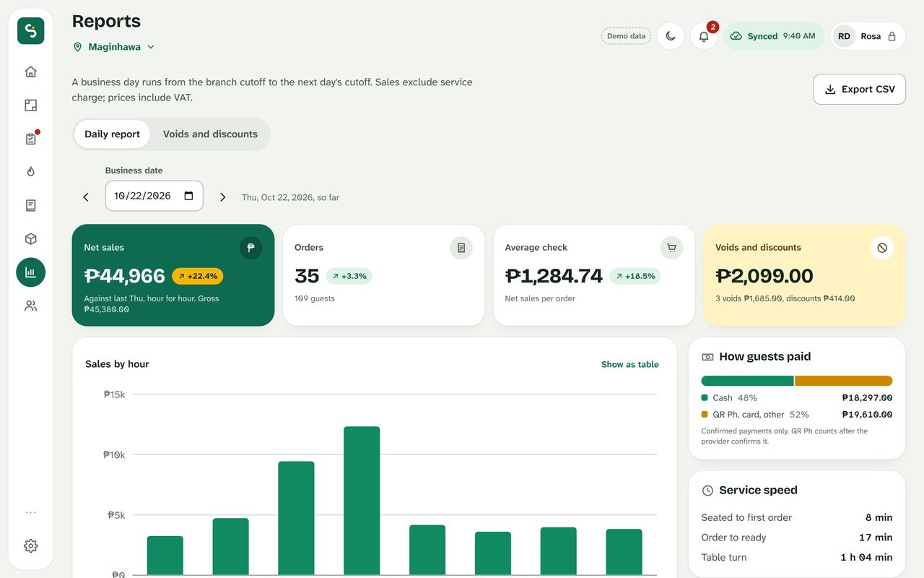Click the +22.4% badge on Net sales
Viewport: 924px width, 578px height.
(198, 276)
